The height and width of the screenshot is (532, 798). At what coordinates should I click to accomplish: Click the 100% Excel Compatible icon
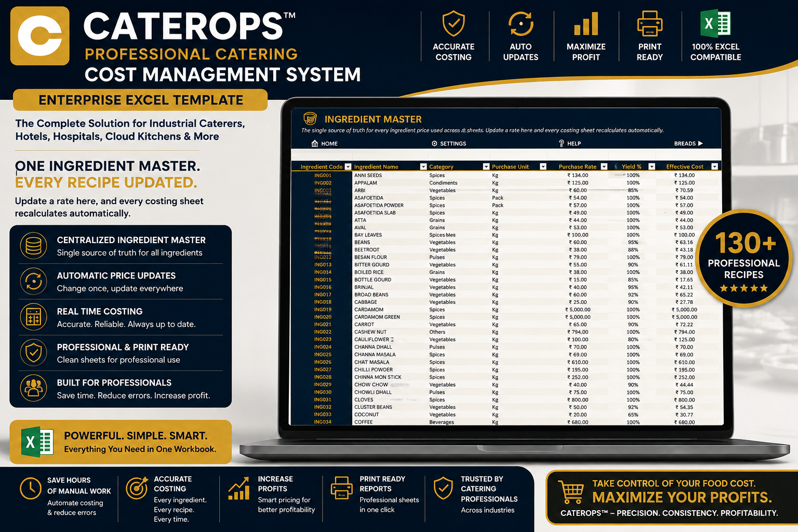pos(715,23)
